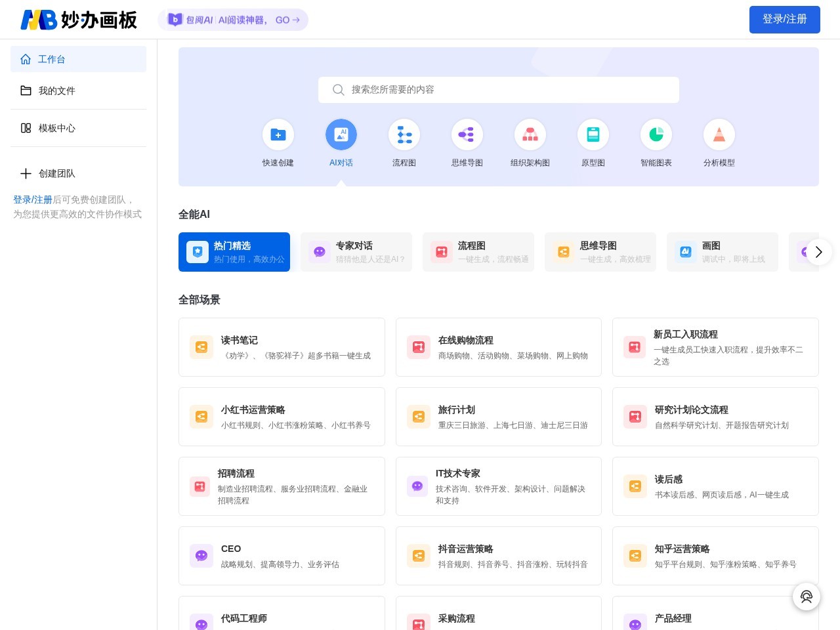Expand more AI categories with right arrow
Image resolution: width=840 pixels, height=630 pixels.
(818, 252)
